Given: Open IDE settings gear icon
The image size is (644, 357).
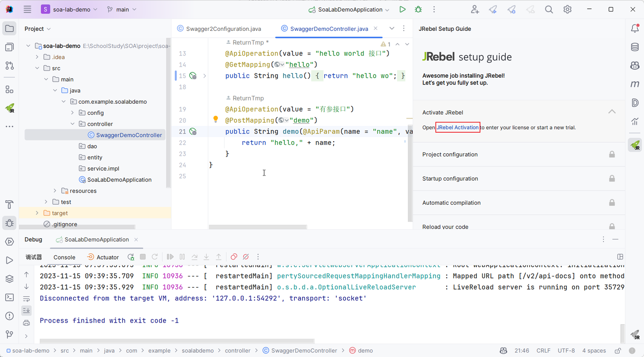Looking at the screenshot, I should 568,9.
